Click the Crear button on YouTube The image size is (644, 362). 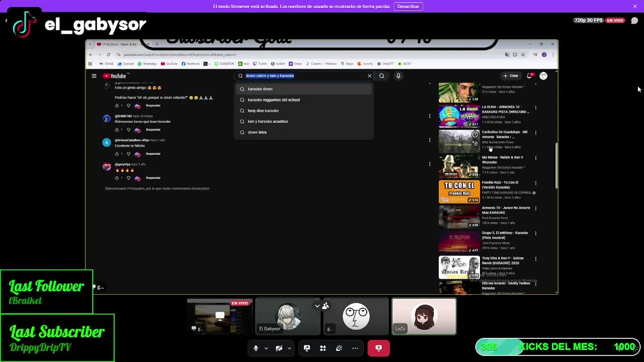(x=511, y=76)
